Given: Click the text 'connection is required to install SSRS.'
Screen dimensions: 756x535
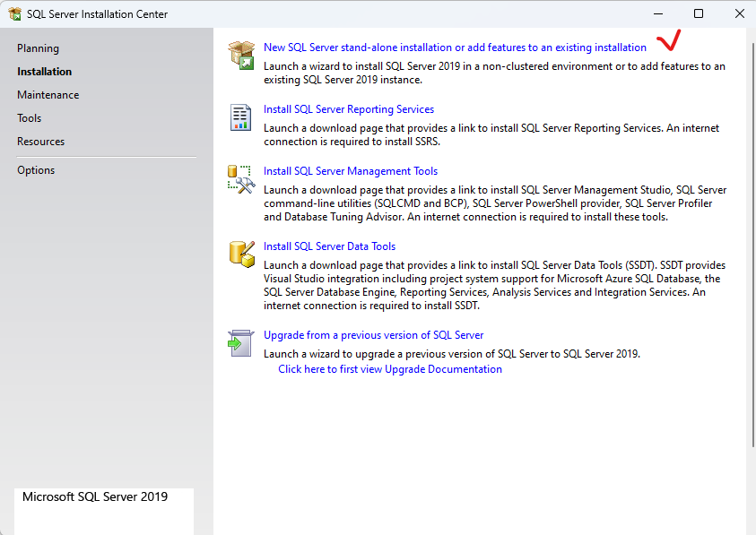Looking at the screenshot, I should pyautogui.click(x=352, y=142).
